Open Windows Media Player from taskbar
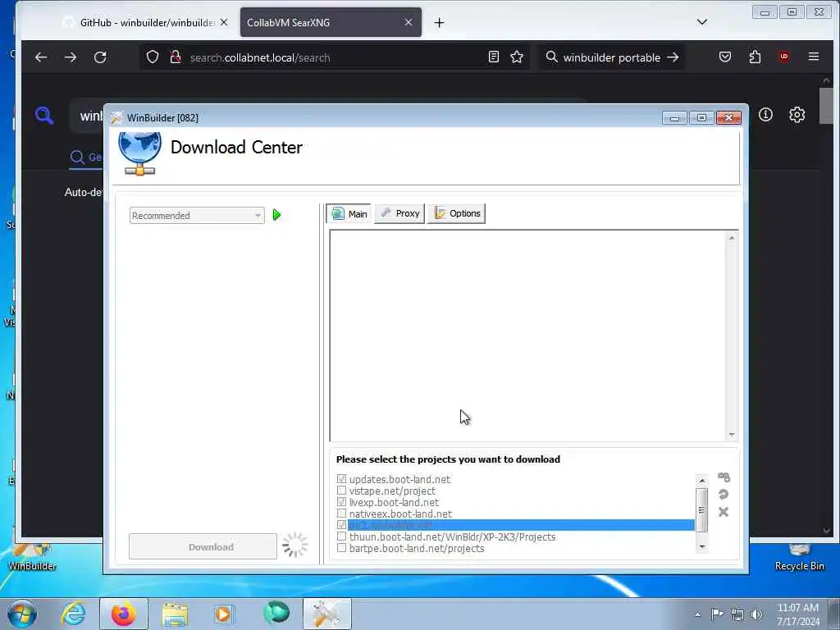The height and width of the screenshot is (630, 840). pyautogui.click(x=223, y=614)
